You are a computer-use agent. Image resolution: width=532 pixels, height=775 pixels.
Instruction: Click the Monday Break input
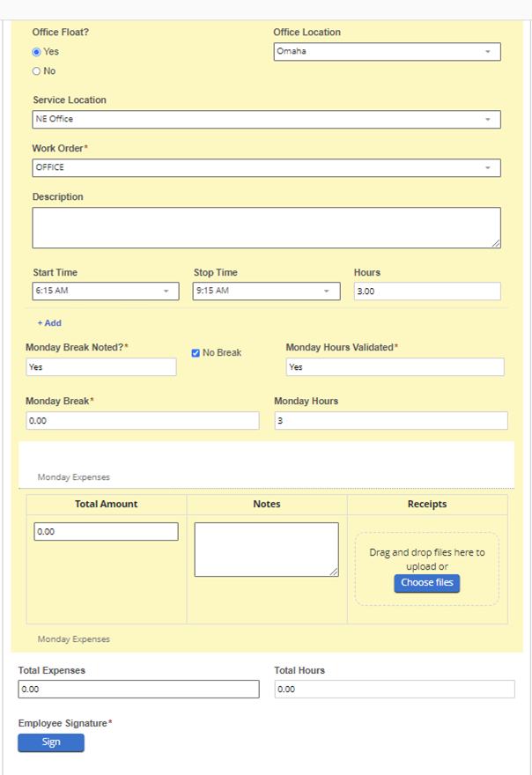pos(143,421)
